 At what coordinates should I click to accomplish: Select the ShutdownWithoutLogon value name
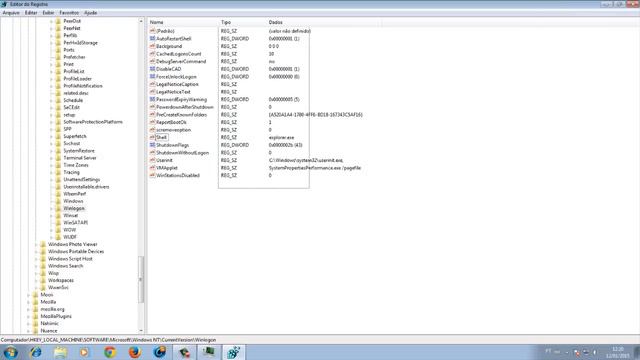(x=182, y=153)
